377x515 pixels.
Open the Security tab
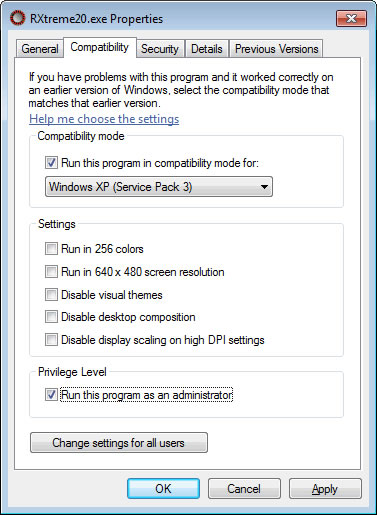click(x=160, y=49)
